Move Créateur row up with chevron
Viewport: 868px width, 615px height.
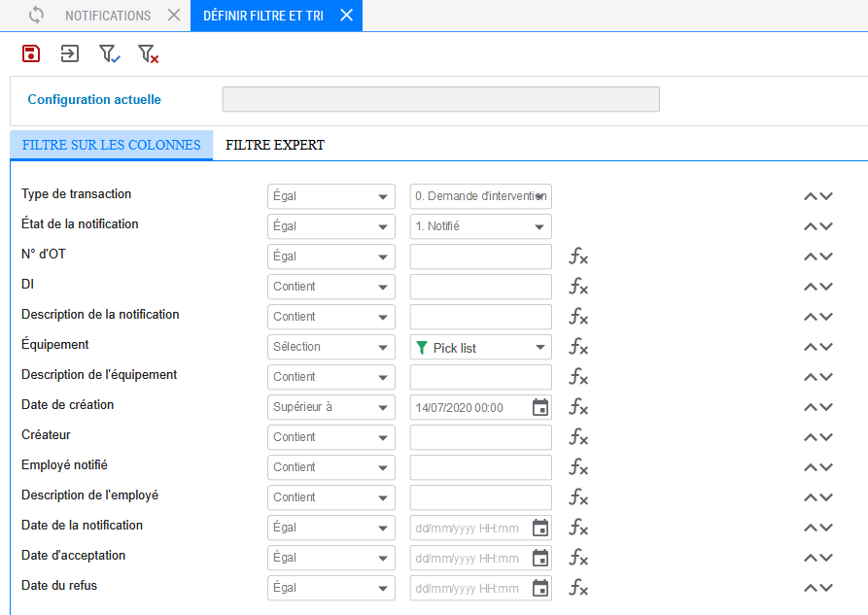coord(811,437)
